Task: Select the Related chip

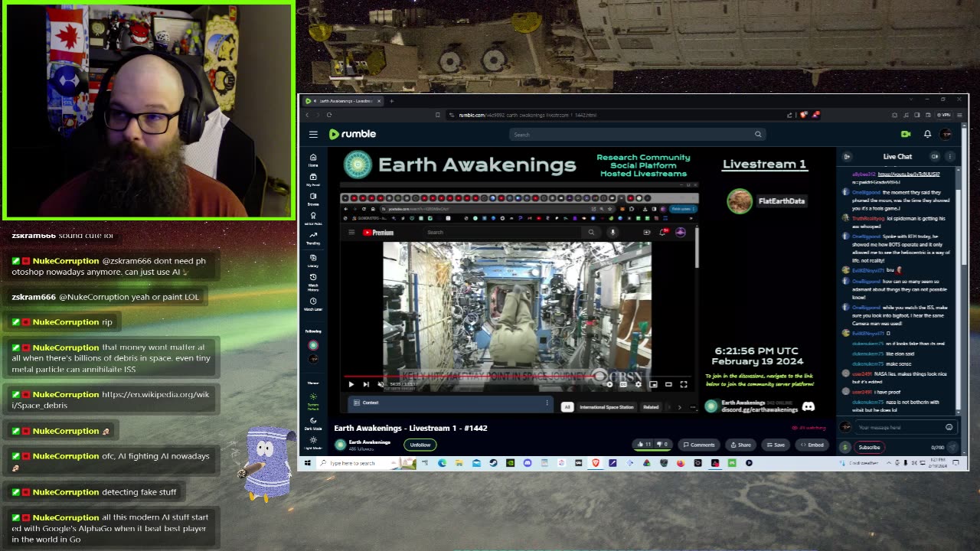Action: click(x=651, y=407)
